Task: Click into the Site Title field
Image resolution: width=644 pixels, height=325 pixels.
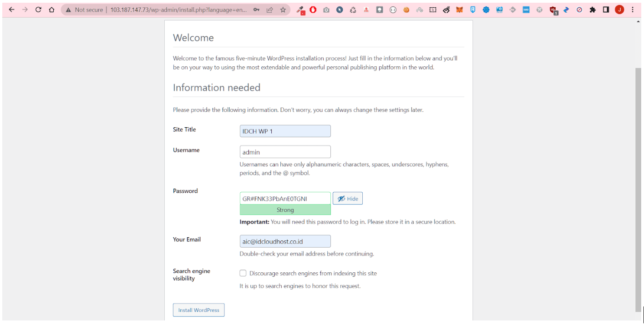Action: click(285, 131)
